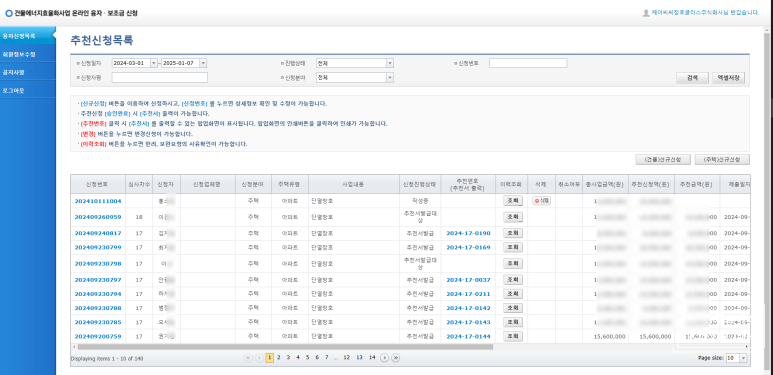The image size is (773, 375).
Task: Sort by the 총사업금액(원) column header
Action: [605, 184]
